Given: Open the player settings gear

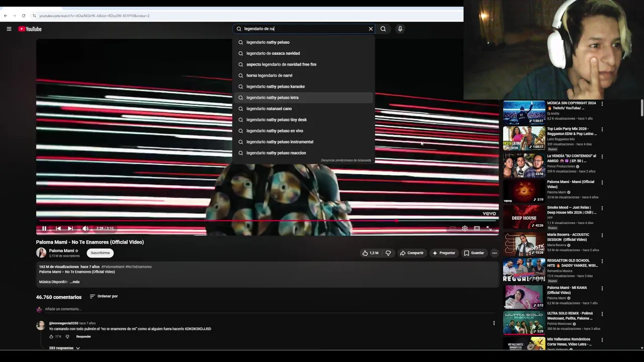Looking at the screenshot, I should click(x=465, y=228).
